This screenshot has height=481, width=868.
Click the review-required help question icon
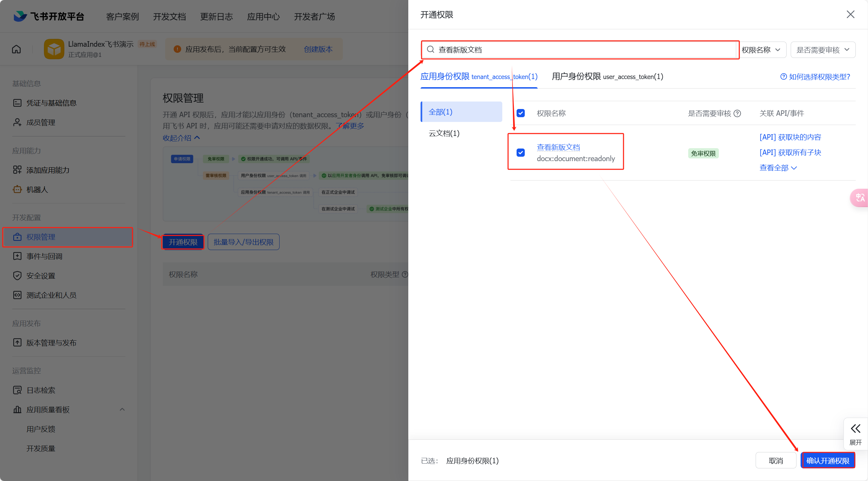click(x=737, y=113)
